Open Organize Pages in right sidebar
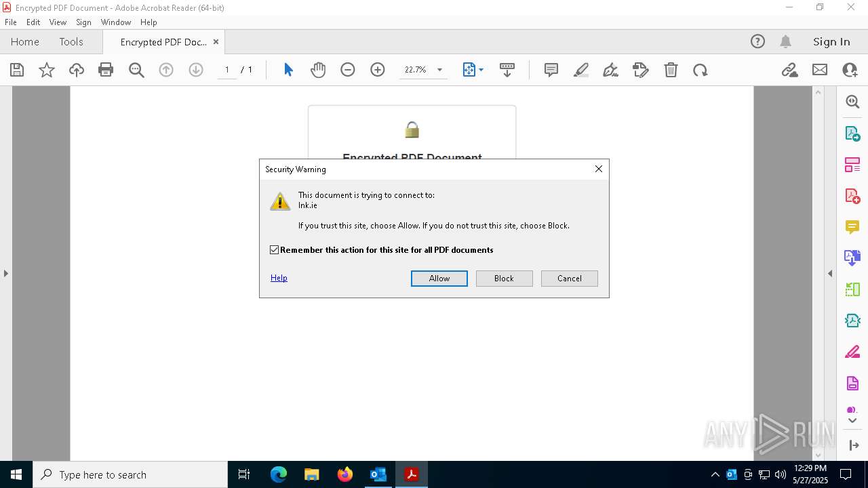The height and width of the screenshot is (488, 868). click(x=852, y=165)
